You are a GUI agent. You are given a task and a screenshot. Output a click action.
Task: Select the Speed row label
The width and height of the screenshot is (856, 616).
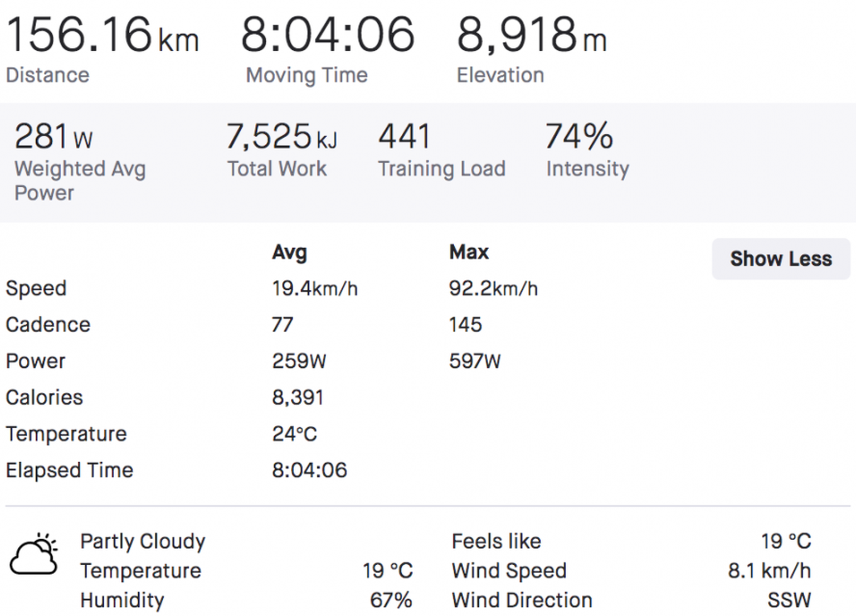(36, 288)
